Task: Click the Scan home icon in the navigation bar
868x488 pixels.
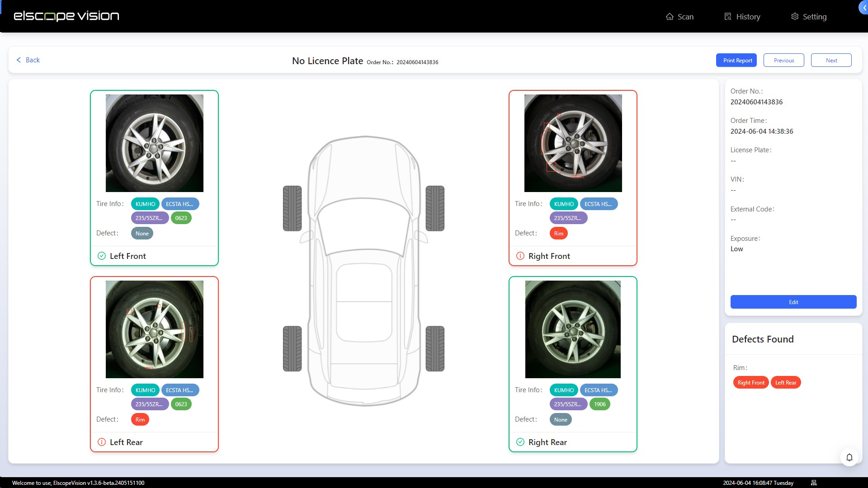Action: coord(671,16)
